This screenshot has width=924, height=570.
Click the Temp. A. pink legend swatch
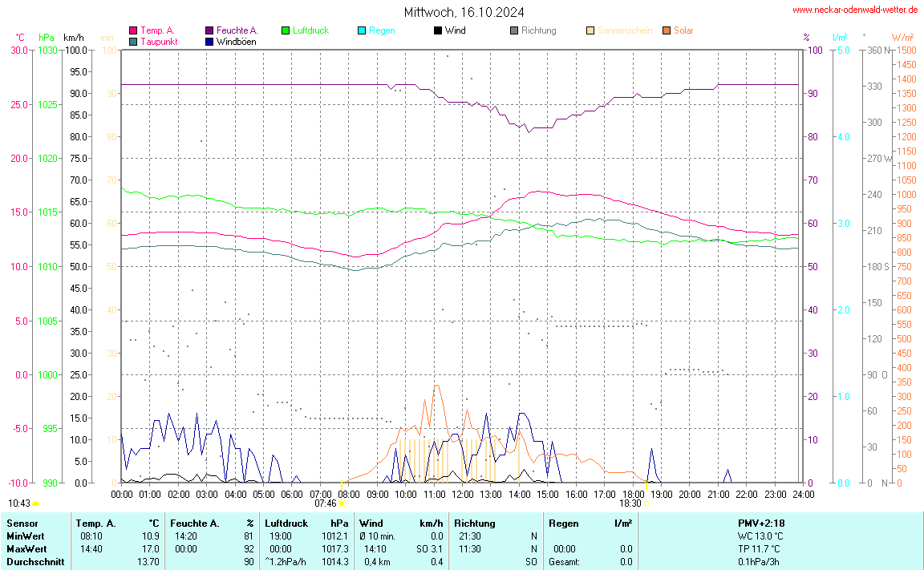click(133, 30)
